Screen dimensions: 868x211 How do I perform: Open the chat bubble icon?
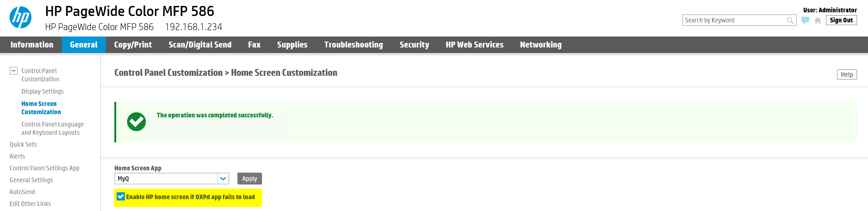(x=805, y=21)
